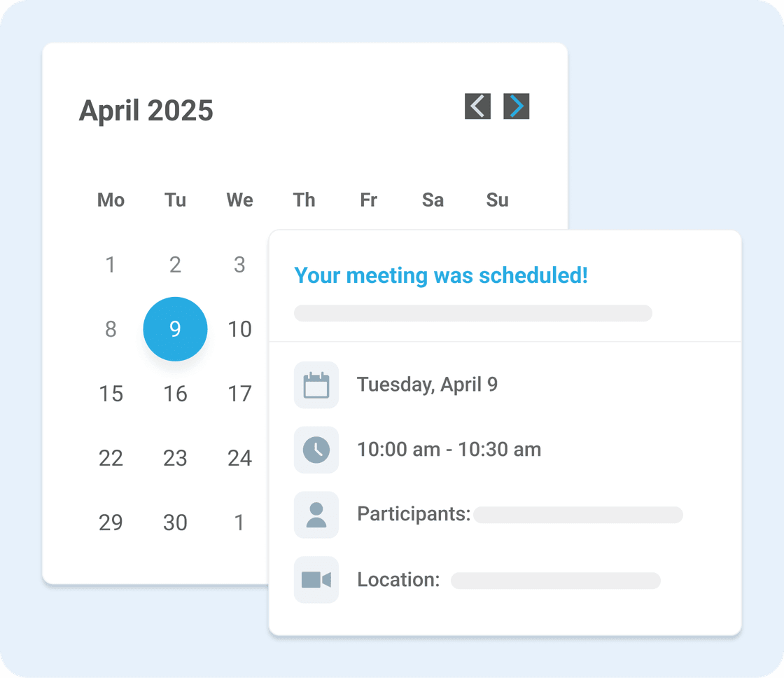Click the video camera icon beside Location

316,580
